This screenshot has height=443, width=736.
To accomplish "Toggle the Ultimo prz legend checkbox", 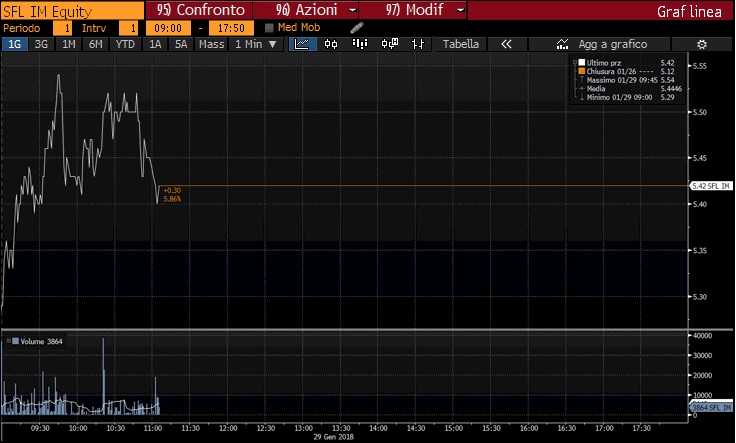I will tap(578, 63).
